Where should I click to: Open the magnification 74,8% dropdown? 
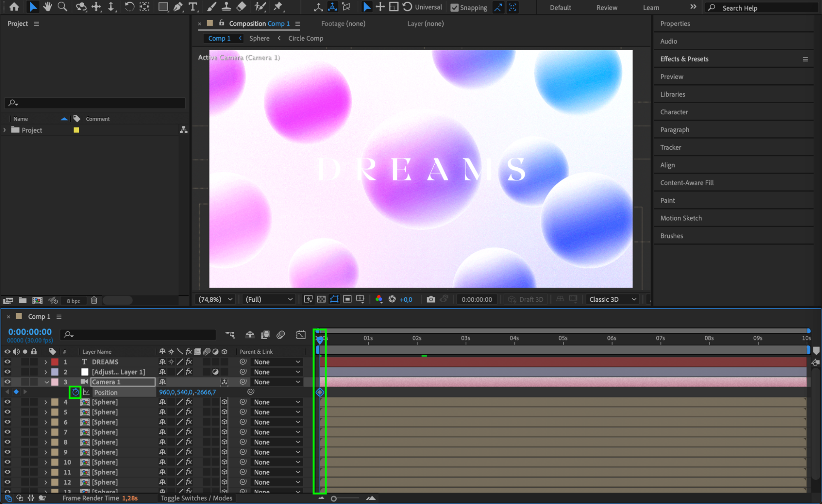(215, 299)
